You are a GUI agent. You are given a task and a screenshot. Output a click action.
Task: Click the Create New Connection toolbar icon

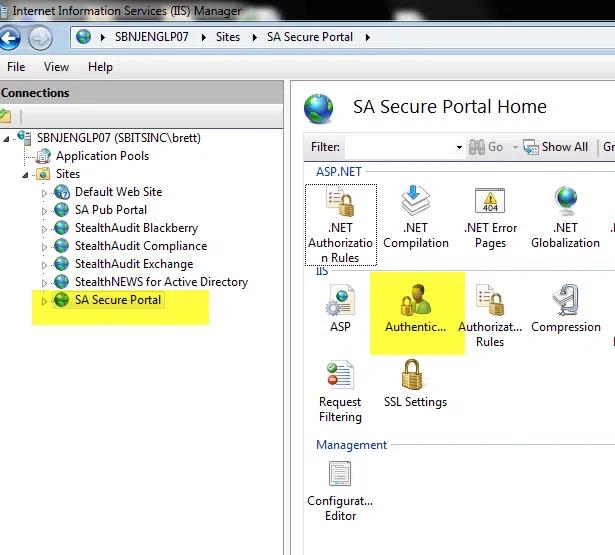pos(5,116)
